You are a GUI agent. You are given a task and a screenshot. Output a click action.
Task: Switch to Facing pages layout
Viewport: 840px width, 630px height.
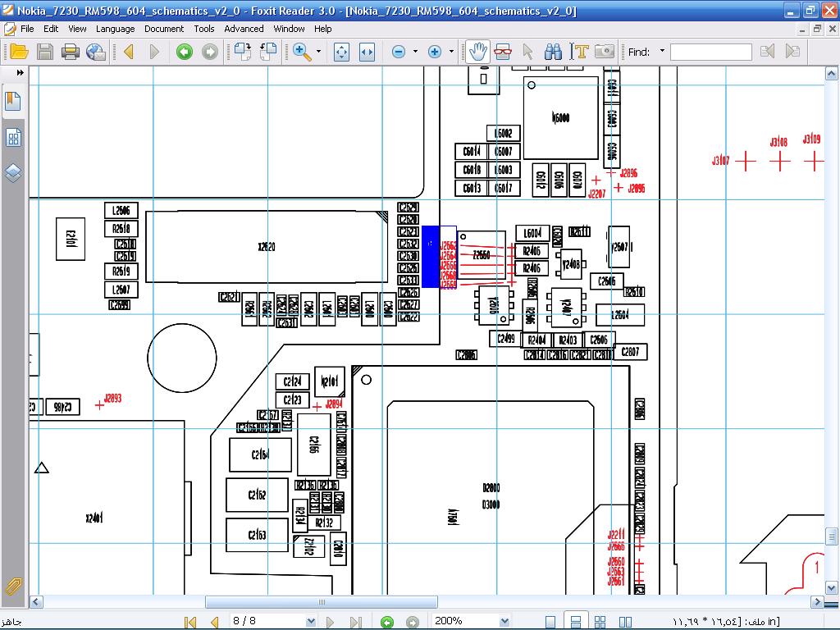coord(625,622)
